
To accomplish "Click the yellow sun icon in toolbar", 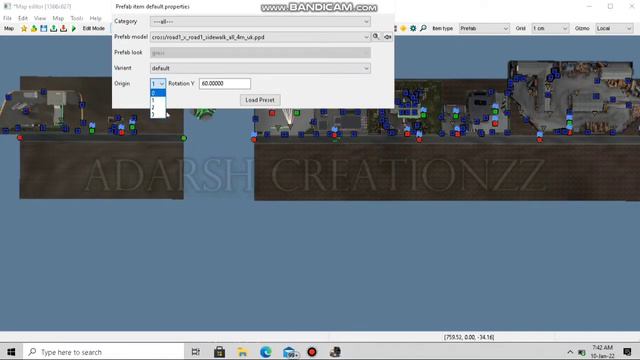I will tap(403, 28).
